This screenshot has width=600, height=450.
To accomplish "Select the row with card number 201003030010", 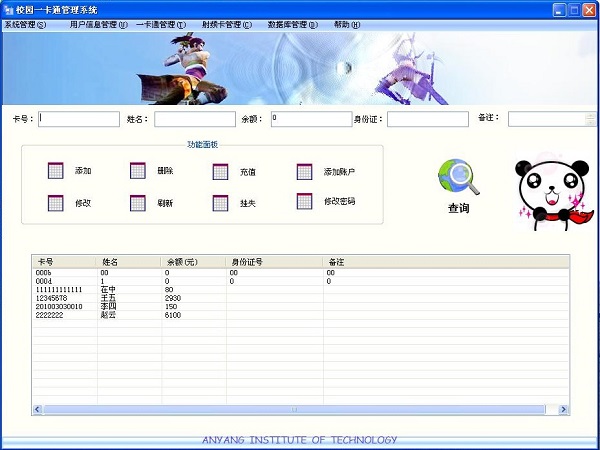I will 301,307.
